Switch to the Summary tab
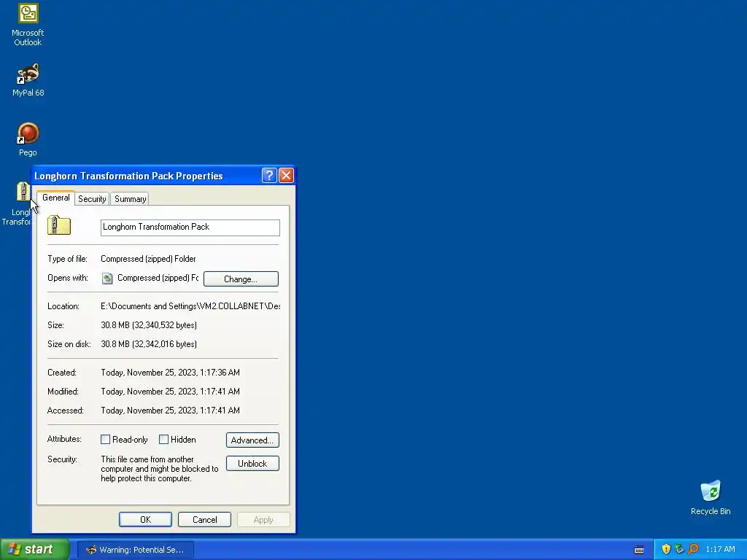This screenshot has width=747, height=560. (130, 199)
